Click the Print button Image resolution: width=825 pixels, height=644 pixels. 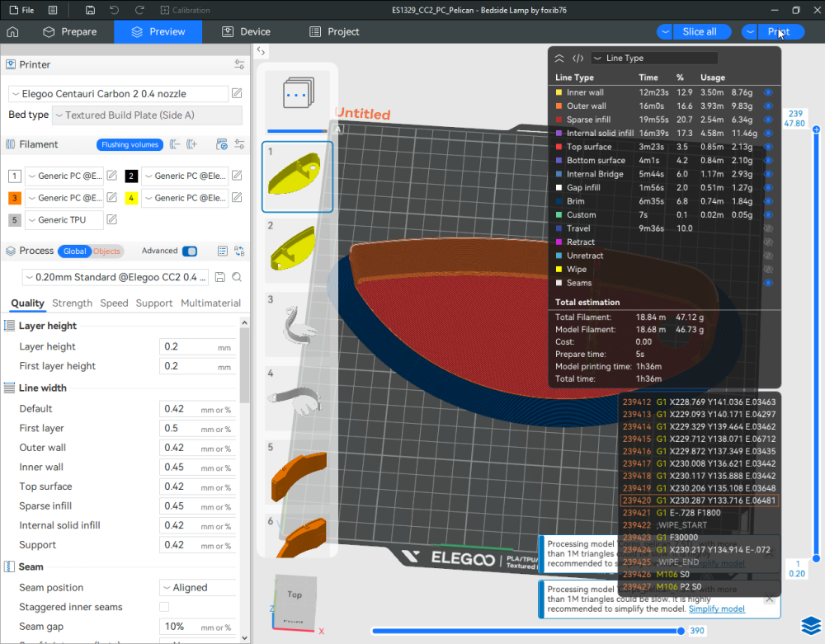(780, 31)
